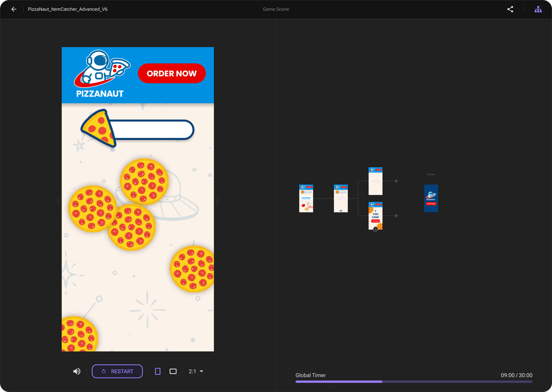Click the share icon
The width and height of the screenshot is (552, 392).
click(510, 9)
